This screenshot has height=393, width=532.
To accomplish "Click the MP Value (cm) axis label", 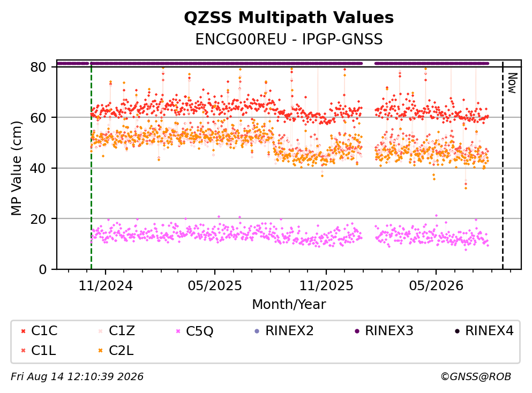I will (16, 168).
